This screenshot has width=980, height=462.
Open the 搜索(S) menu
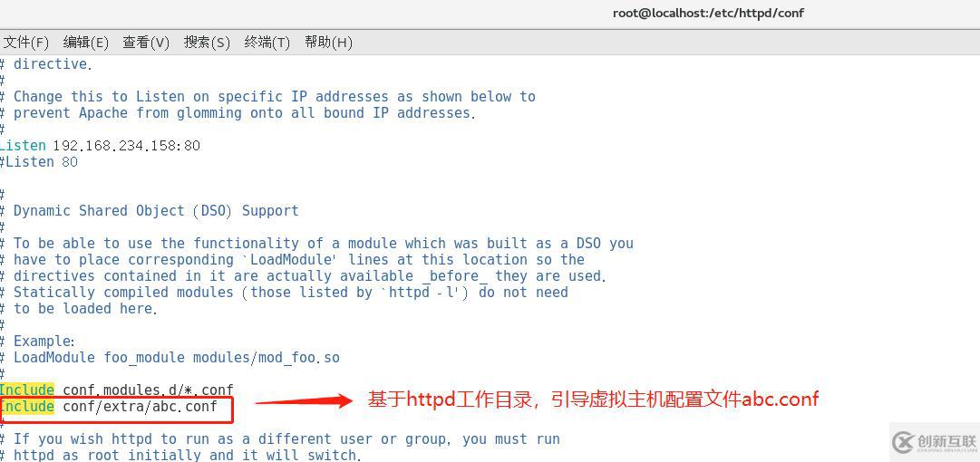(x=207, y=43)
